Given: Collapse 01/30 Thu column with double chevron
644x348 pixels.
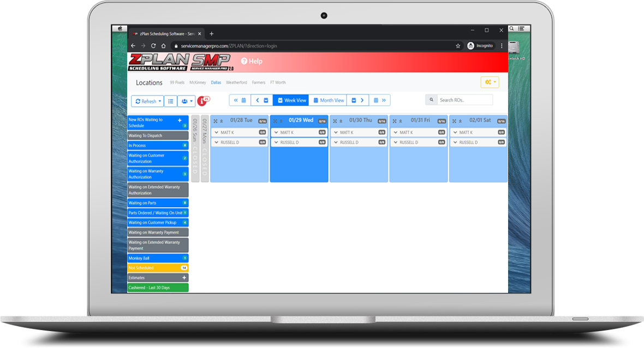Looking at the screenshot, I should tap(341, 121).
